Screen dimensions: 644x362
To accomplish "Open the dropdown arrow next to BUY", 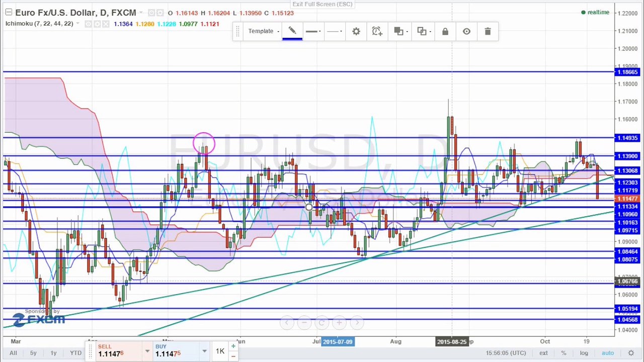I will tap(205, 351).
